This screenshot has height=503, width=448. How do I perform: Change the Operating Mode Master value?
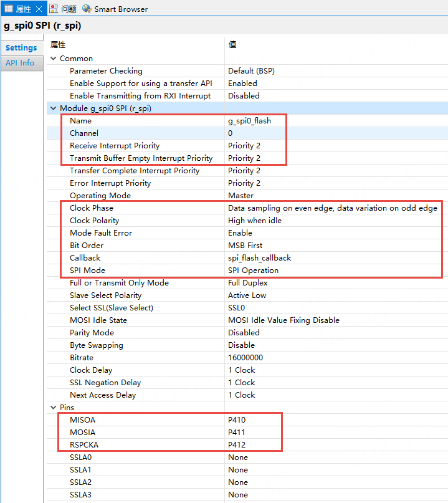(241, 196)
